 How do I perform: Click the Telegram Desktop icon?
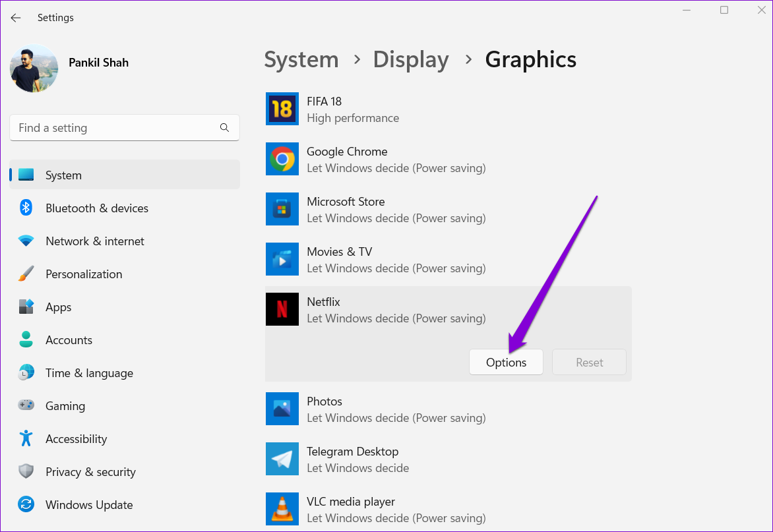(282, 459)
